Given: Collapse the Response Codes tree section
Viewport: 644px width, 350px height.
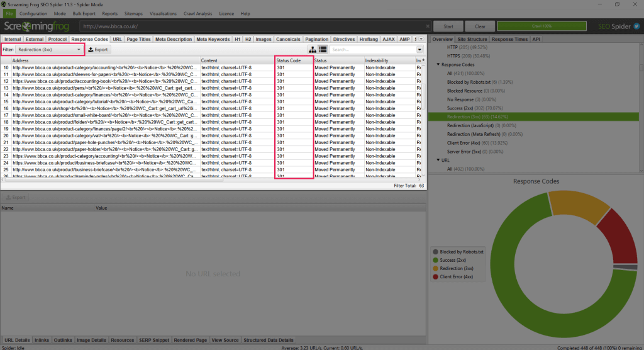Looking at the screenshot, I should [438, 65].
